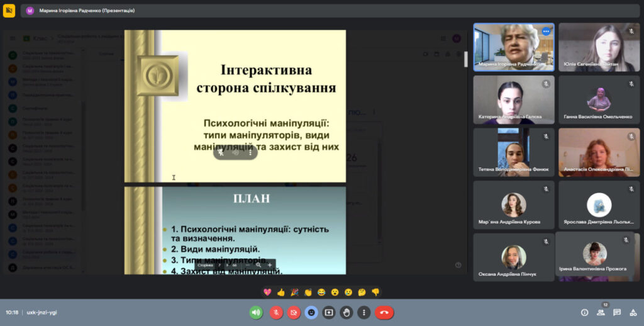Screen dimensions: 644x326
Task: Open the activities panel
Action: point(633,312)
